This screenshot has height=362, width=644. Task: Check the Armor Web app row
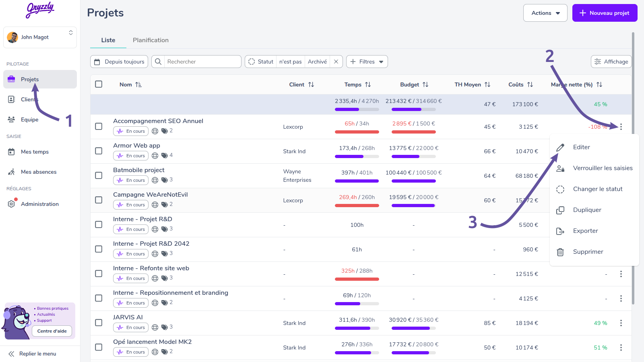pos(99,151)
